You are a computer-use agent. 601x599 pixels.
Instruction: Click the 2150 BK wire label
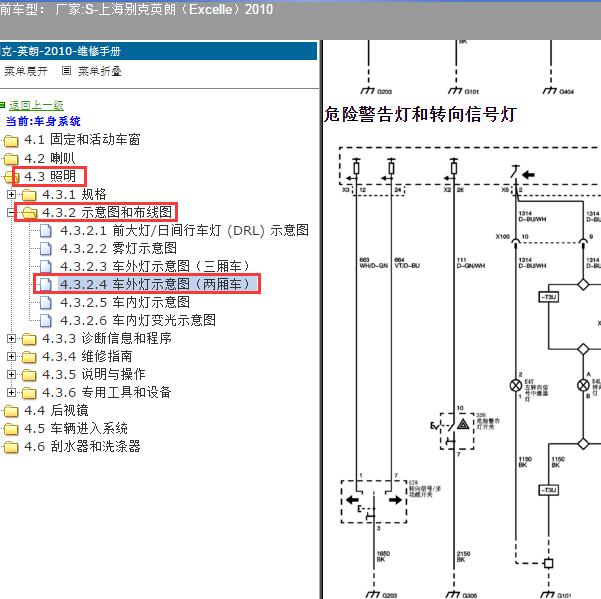[x=463, y=556]
